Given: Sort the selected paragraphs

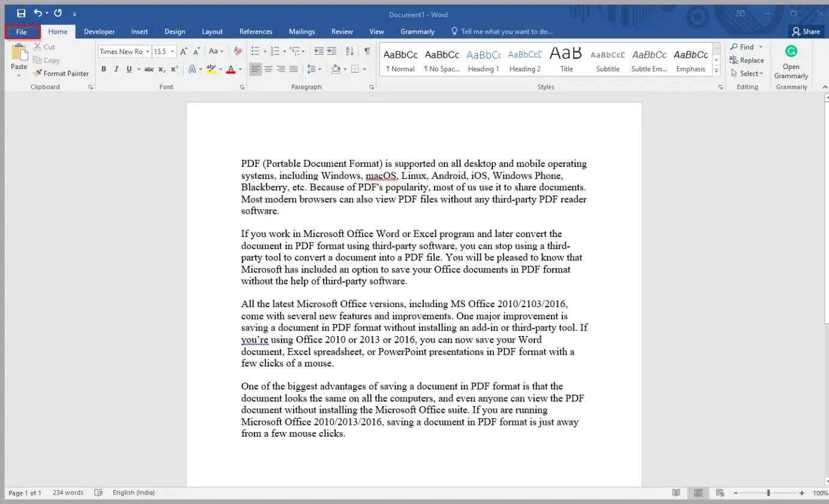Looking at the screenshot, I should click(349, 52).
